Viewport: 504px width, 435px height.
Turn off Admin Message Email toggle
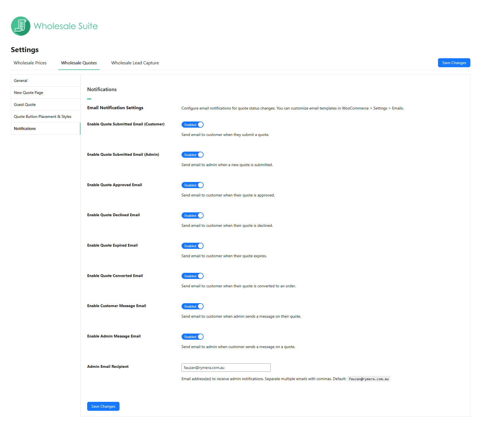[x=192, y=337]
